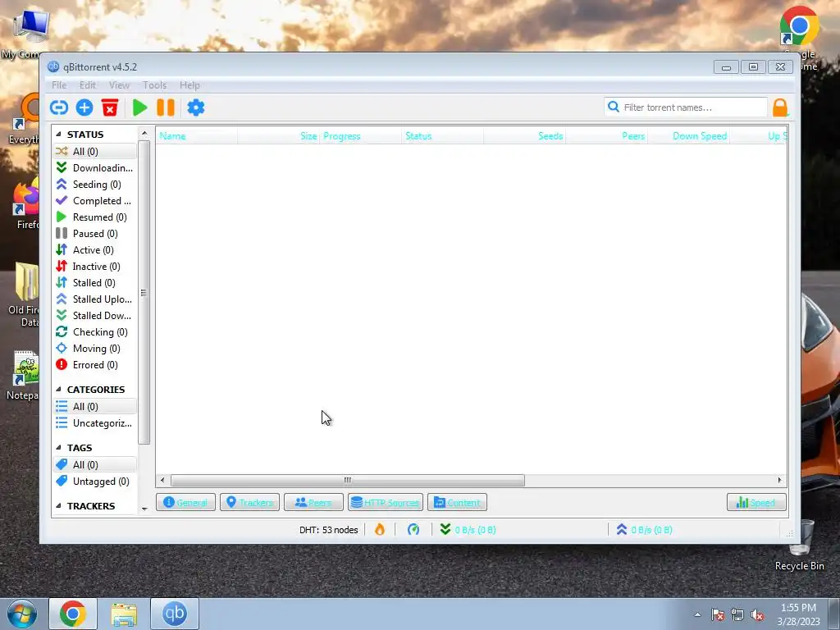This screenshot has width=840, height=630.
Task: Select Inactive (0) filter
Action: (95, 267)
